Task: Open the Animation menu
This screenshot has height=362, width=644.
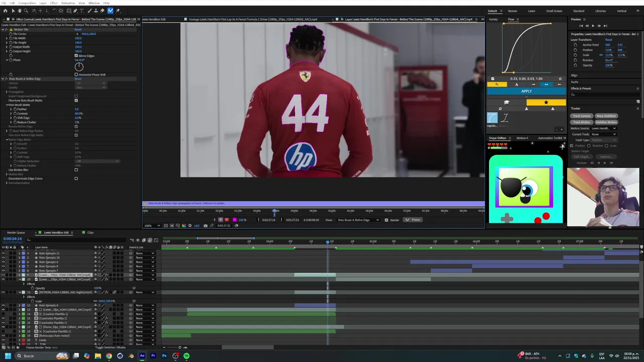Action: [x=68, y=3]
